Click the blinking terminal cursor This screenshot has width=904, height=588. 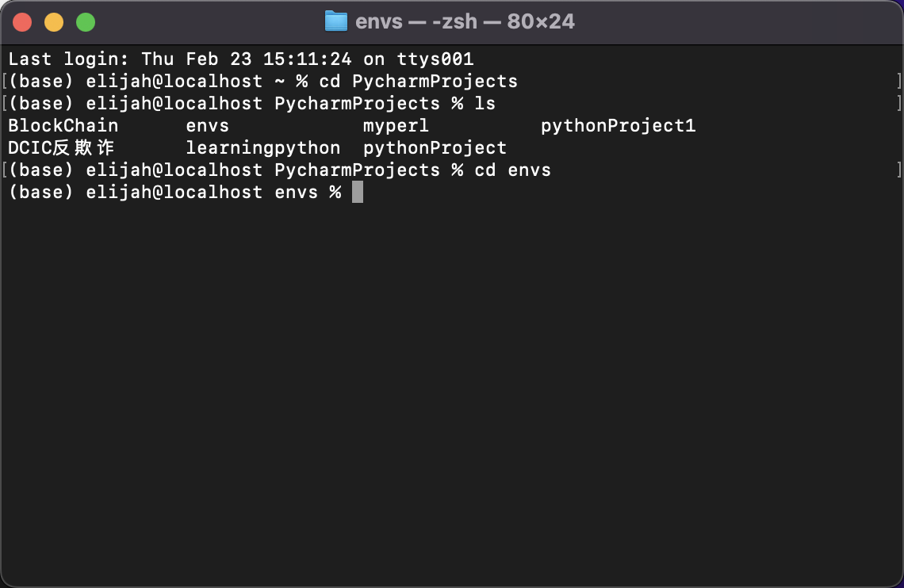click(x=358, y=192)
